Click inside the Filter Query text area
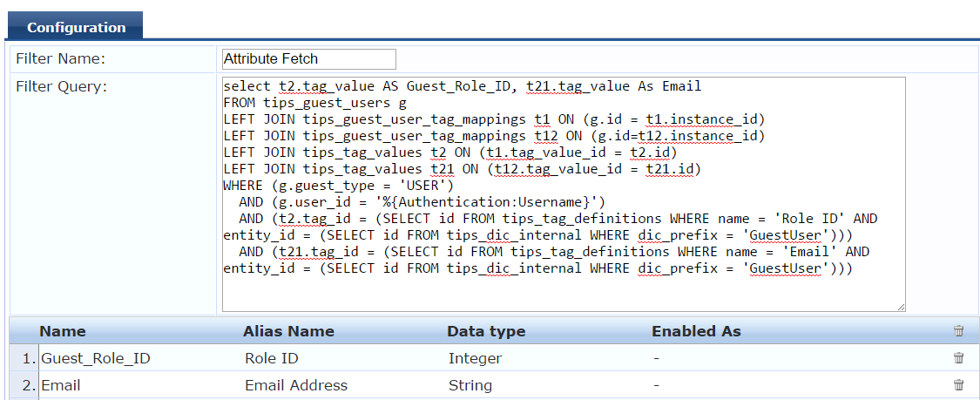The width and height of the screenshot is (980, 400). click(563, 194)
